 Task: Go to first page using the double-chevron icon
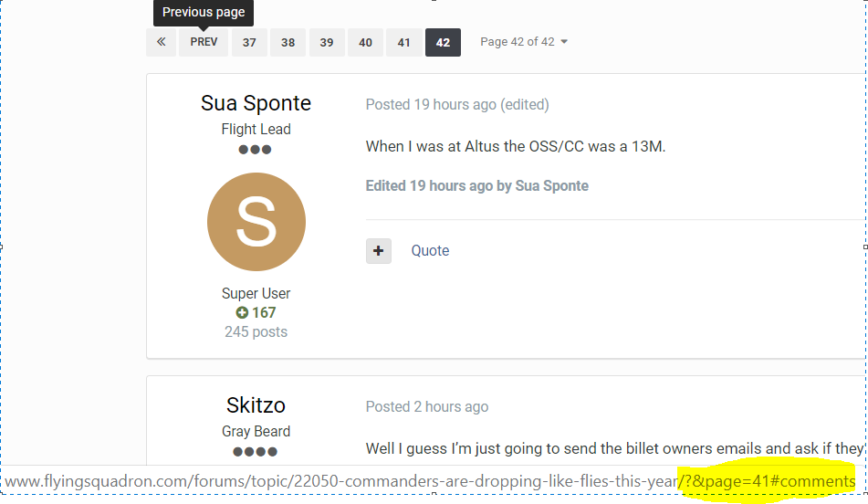pyautogui.click(x=161, y=42)
